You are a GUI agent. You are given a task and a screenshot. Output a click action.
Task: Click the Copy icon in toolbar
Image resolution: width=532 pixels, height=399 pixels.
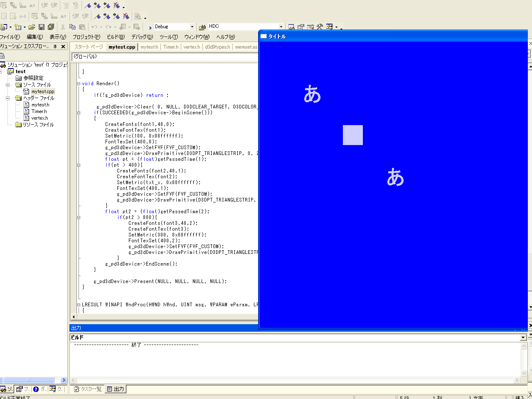72,27
